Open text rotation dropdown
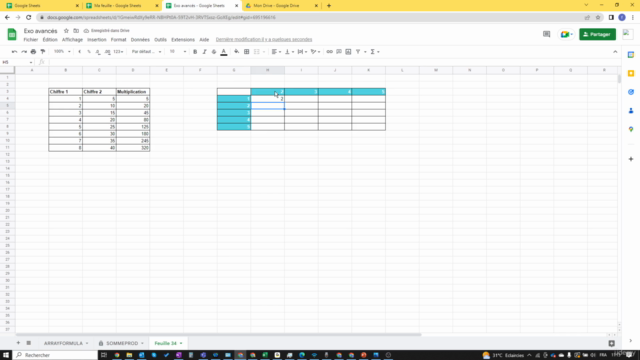 tap(315, 52)
